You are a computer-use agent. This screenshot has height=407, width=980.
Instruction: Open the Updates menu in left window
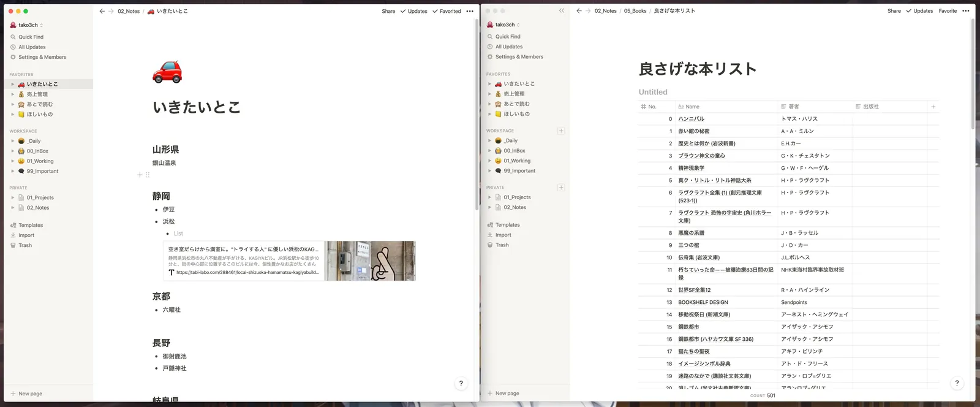pyautogui.click(x=414, y=11)
